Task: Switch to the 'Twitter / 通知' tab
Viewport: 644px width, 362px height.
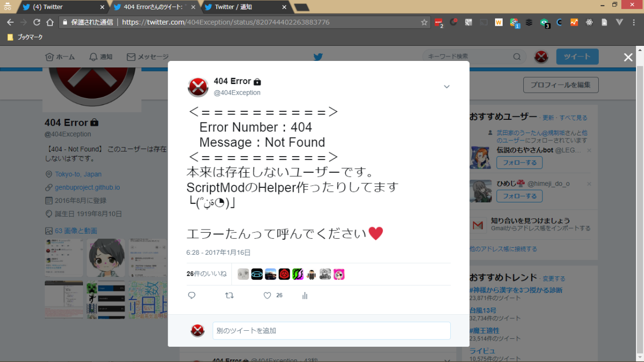Action: [x=242, y=7]
